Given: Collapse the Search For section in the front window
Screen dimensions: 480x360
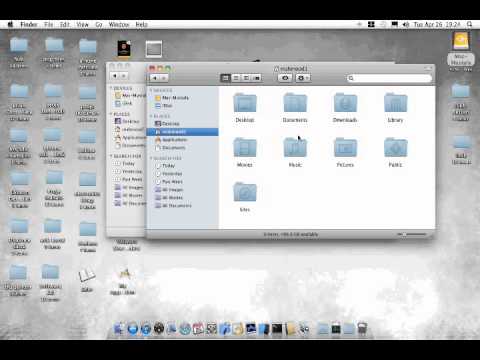Looking at the screenshot, I should click(x=151, y=158).
